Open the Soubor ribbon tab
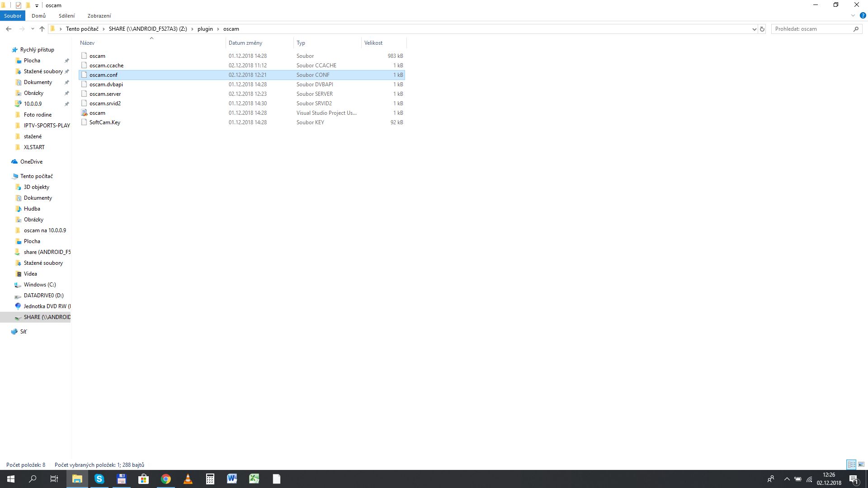 pos(13,15)
